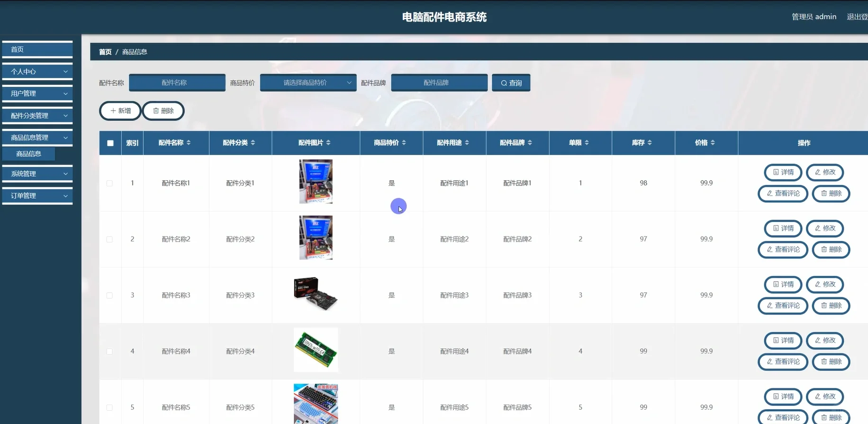The height and width of the screenshot is (424, 868).
Task: Focus the 配件名称 search input
Action: pos(177,83)
